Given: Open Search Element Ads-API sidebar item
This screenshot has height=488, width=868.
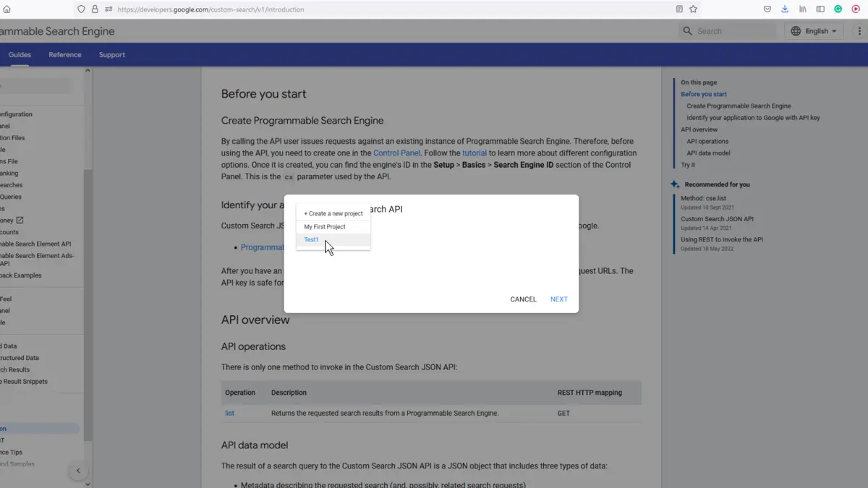Looking at the screenshot, I should (x=37, y=260).
